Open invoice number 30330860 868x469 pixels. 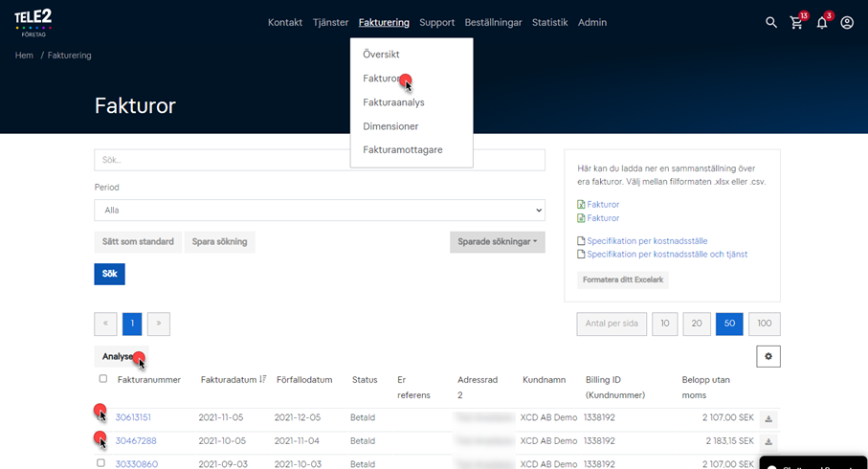[136, 464]
